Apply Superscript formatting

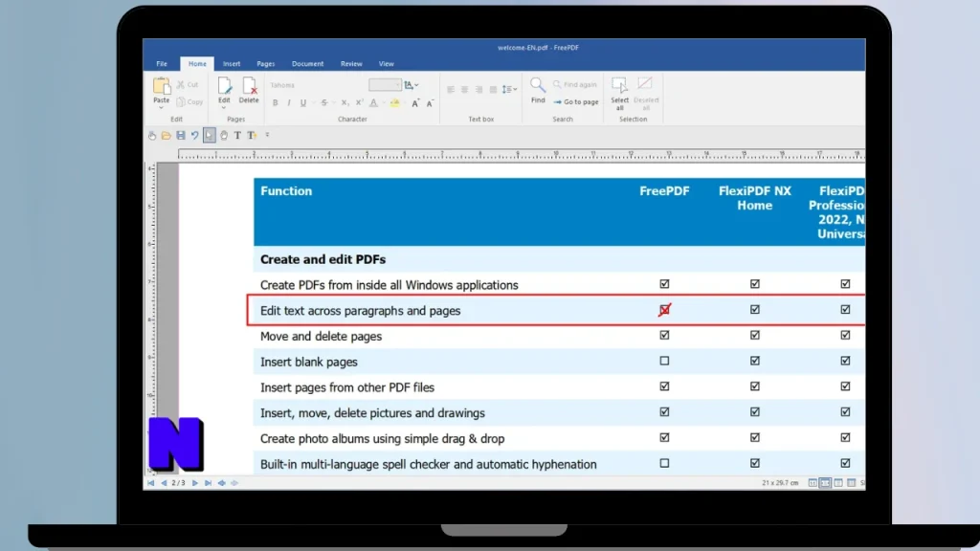point(360,103)
